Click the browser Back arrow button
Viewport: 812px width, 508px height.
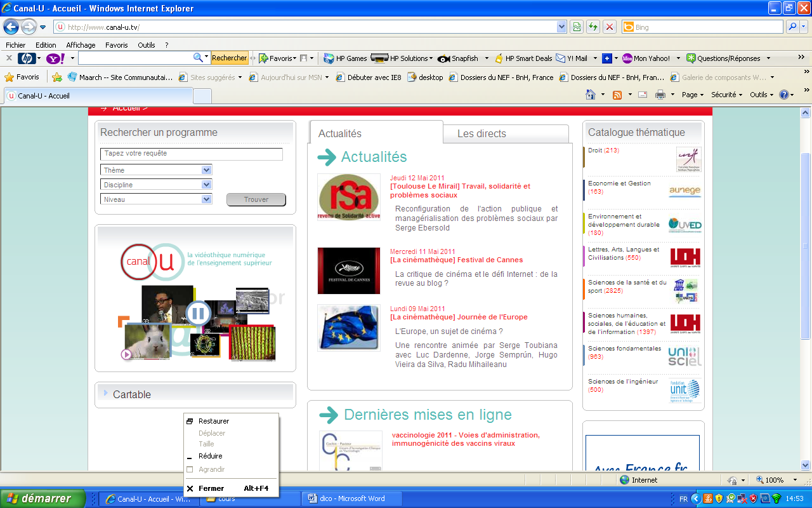pyautogui.click(x=11, y=27)
